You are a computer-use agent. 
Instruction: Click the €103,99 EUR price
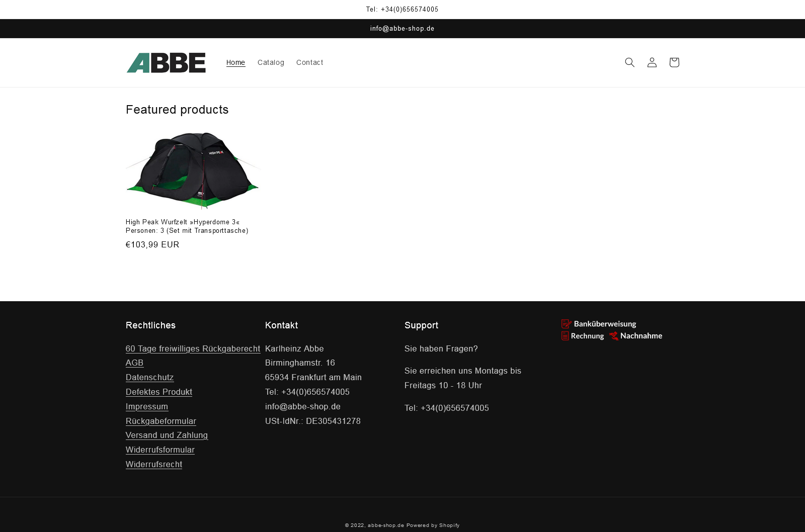(x=152, y=245)
